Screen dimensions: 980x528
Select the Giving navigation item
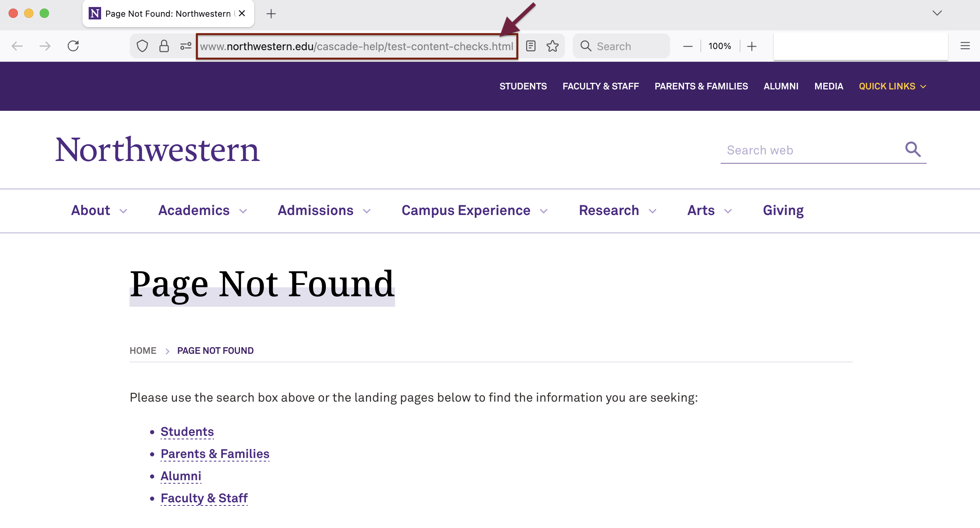pyautogui.click(x=783, y=211)
